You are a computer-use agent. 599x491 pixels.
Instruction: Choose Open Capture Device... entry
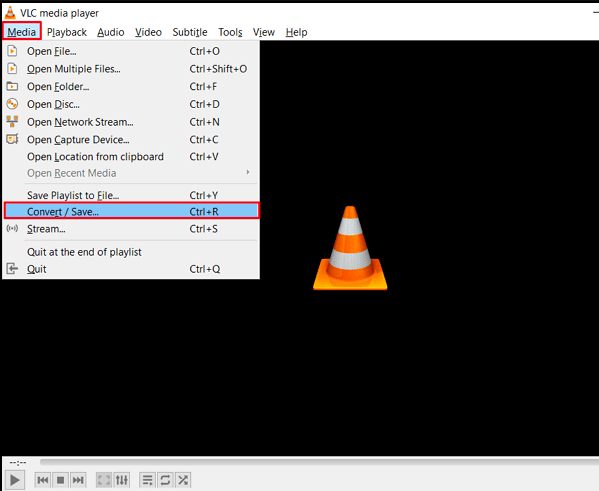(131, 139)
